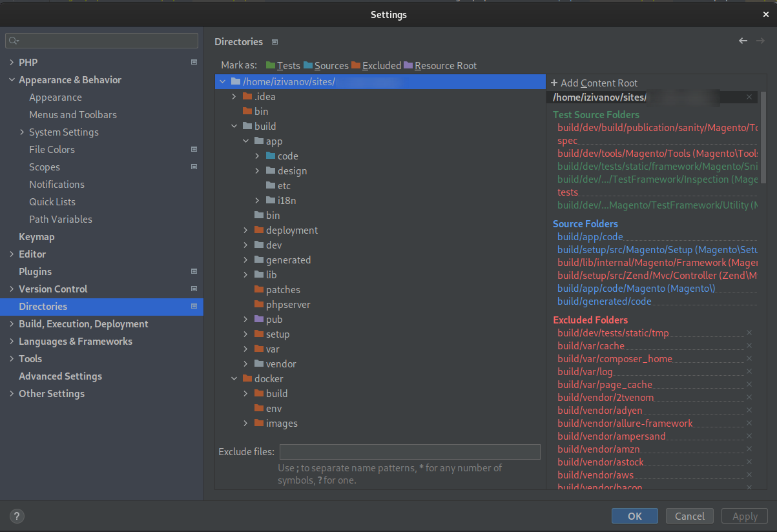Mark as Resource Root button
Viewport: 777px width, 532px height.
tap(440, 65)
